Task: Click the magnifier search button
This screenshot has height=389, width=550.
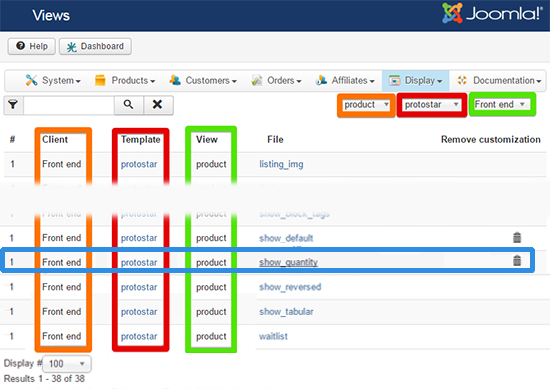Action: point(129,105)
